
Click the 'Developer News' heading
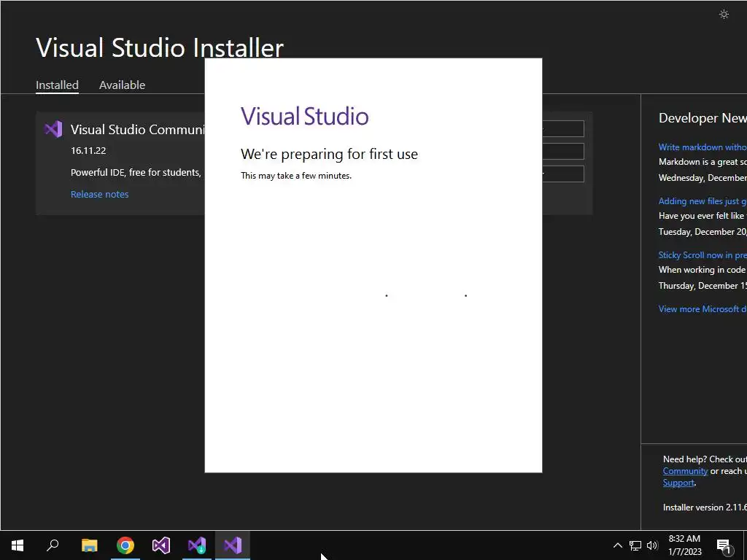(x=703, y=118)
